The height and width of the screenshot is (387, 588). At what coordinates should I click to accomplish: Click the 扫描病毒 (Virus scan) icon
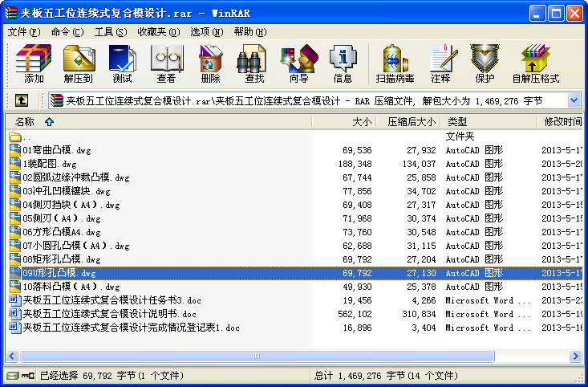(395, 58)
